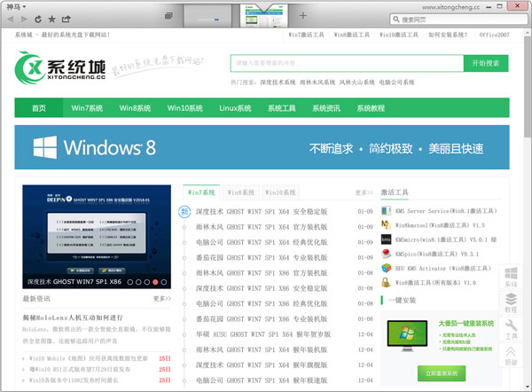Open the 系统资讯 navigation item
The height and width of the screenshot is (392, 532).
tap(326, 108)
